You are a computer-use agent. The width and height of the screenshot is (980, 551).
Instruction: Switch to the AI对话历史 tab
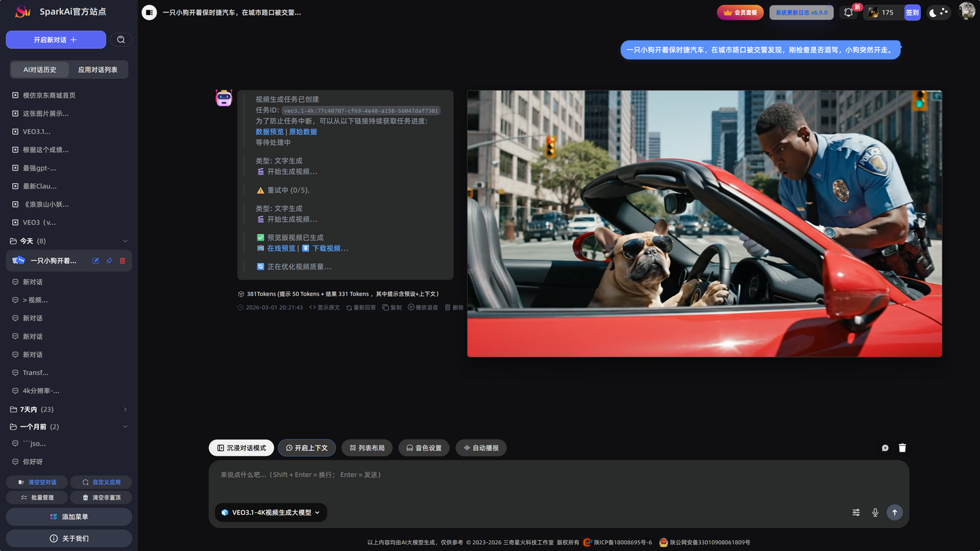click(40, 69)
